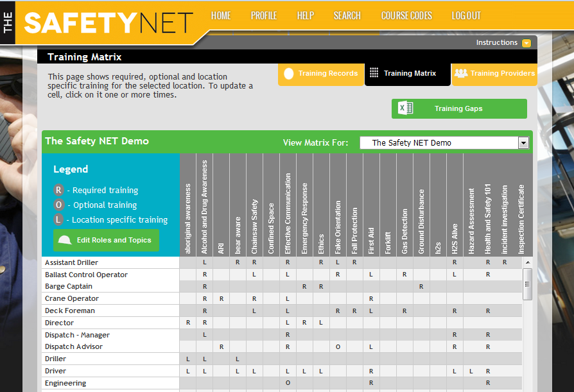Open the View Matrix For dropdown
The height and width of the screenshot is (392, 574).
coord(523,142)
